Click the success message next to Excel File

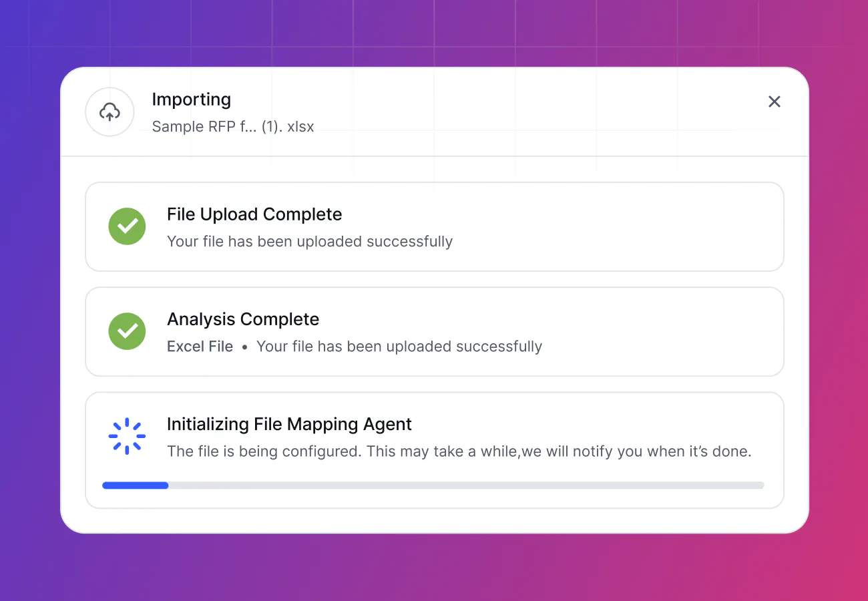399,347
